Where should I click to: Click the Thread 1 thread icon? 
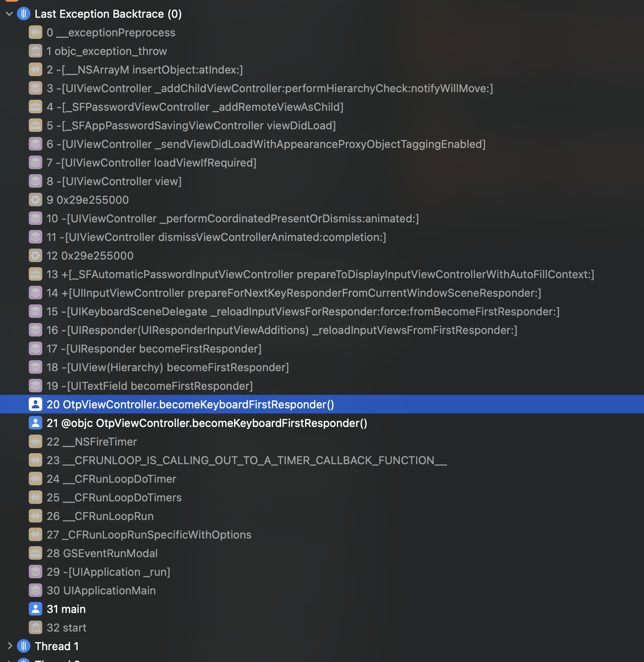coord(24,646)
